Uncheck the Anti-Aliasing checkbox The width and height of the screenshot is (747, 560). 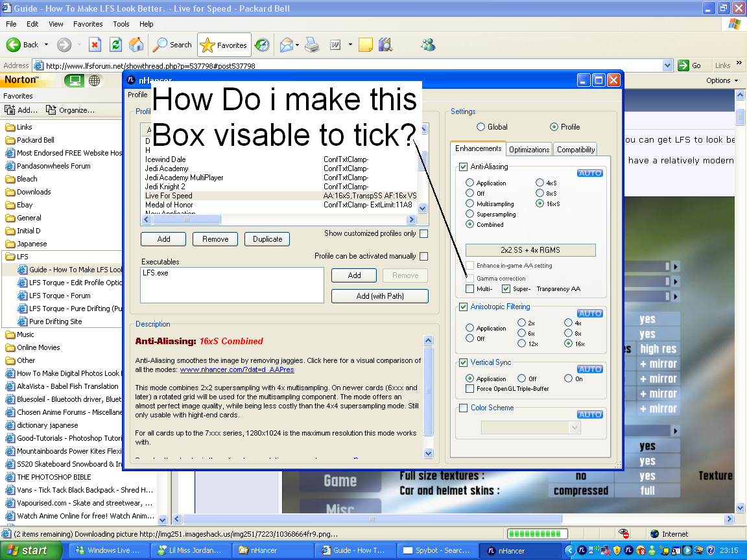tap(463, 167)
